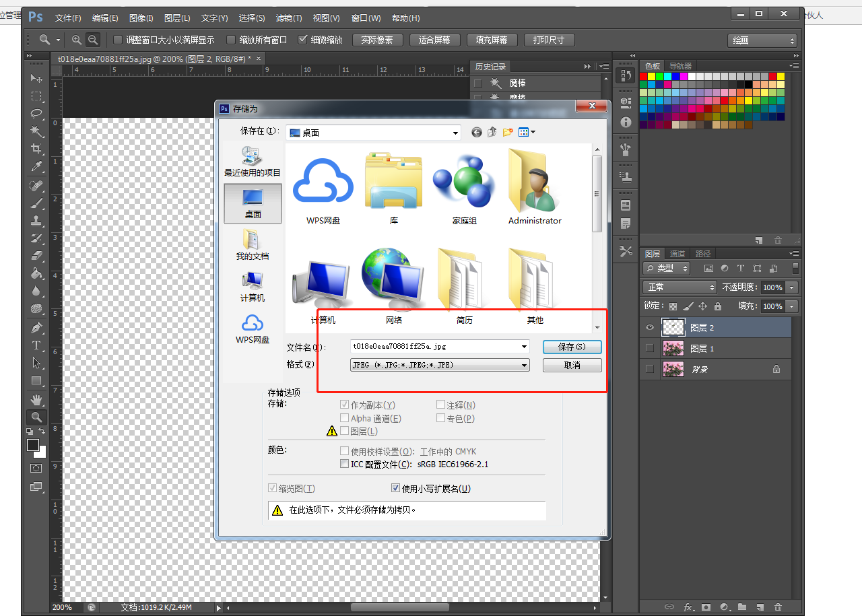Choose the Pen tool

click(36, 328)
